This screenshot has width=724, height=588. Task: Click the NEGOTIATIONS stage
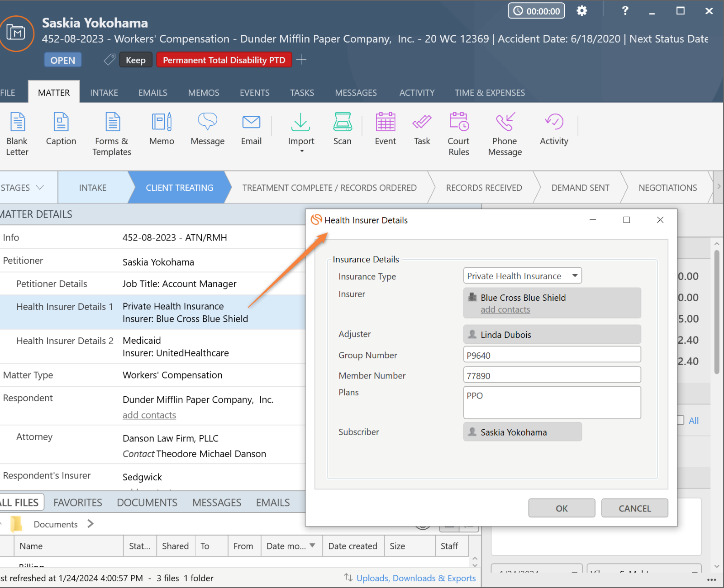667,187
